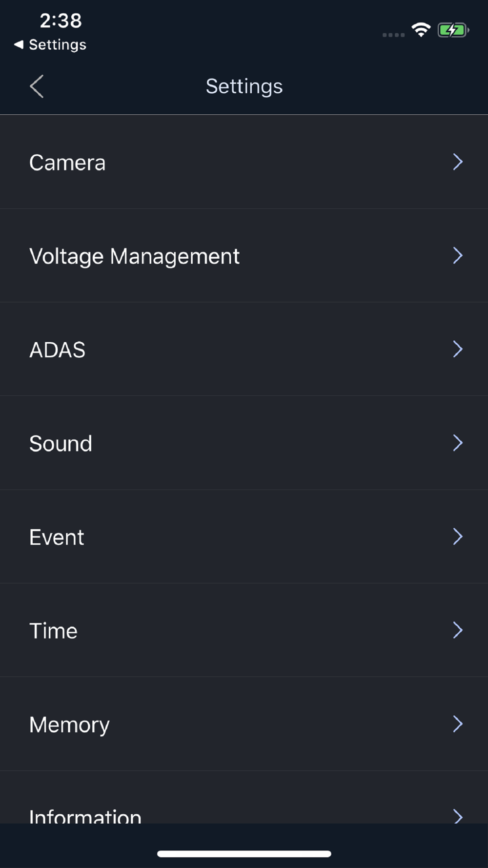Viewport: 488px width, 868px height.
Task: Open Time settings
Action: [54, 631]
